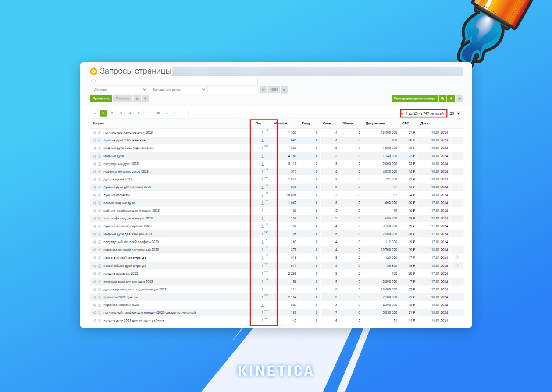The height and width of the screenshot is (392, 552).
Task: Go to page 30 in pagination
Action: click(x=157, y=113)
